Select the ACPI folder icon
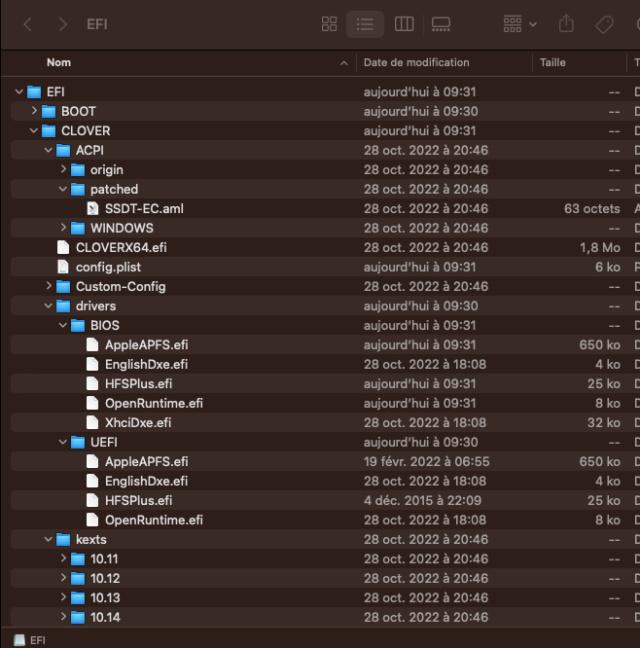Screen dimensions: 640x648 click(63, 150)
